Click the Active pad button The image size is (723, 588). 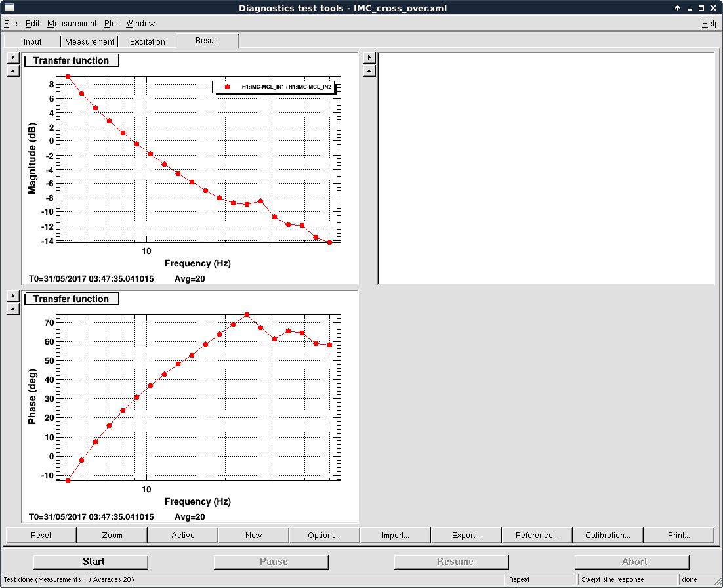(183, 535)
